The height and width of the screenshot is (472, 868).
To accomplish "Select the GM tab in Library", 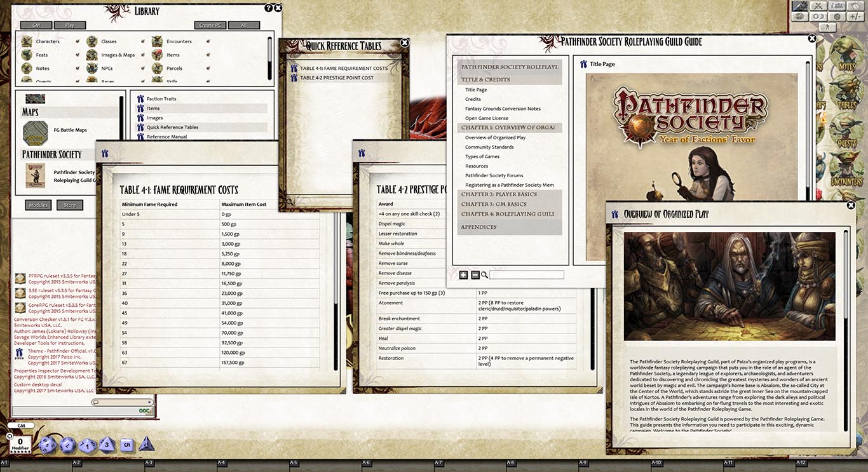I will point(36,25).
